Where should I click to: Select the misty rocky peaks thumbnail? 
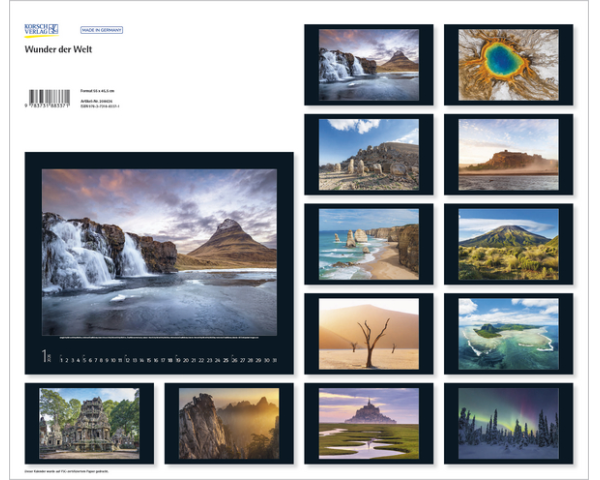coord(228,423)
